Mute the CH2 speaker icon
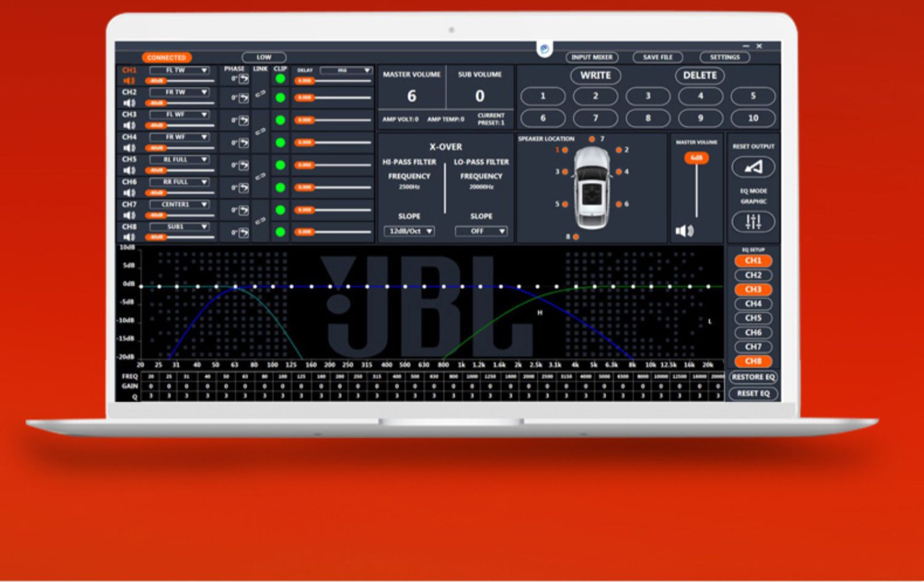924x582 pixels. 129,103
